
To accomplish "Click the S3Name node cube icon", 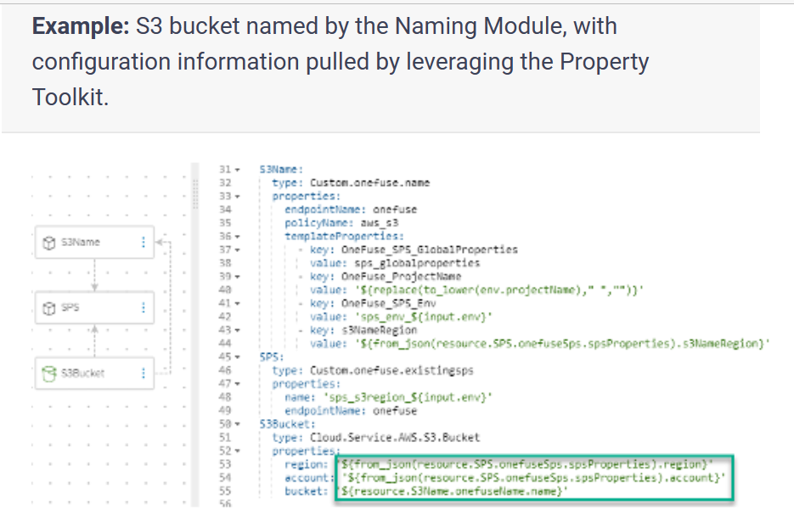I will click(48, 243).
